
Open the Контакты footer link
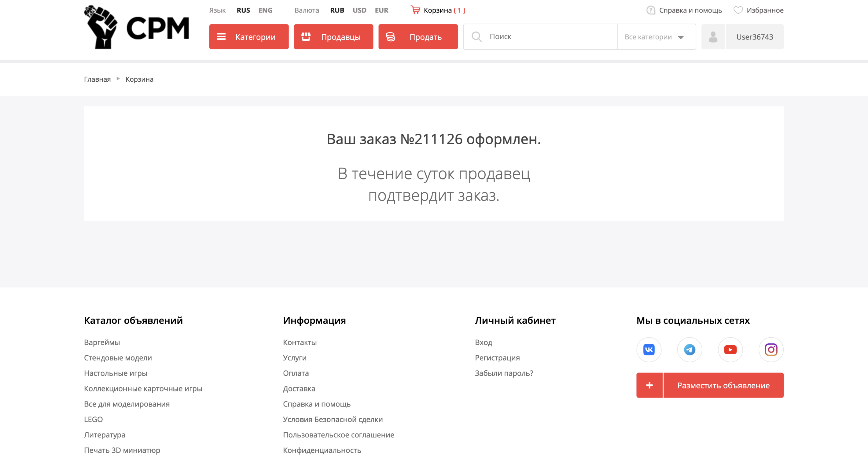coord(300,342)
